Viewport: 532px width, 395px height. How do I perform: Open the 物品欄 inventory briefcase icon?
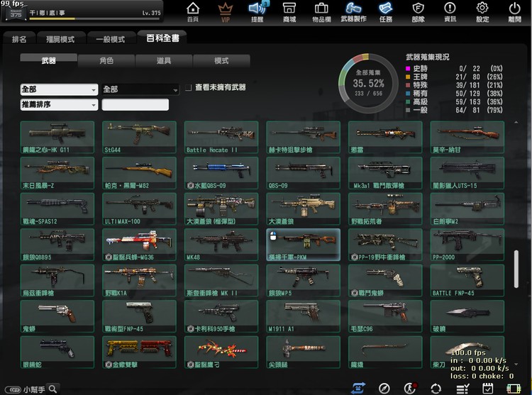(x=321, y=12)
